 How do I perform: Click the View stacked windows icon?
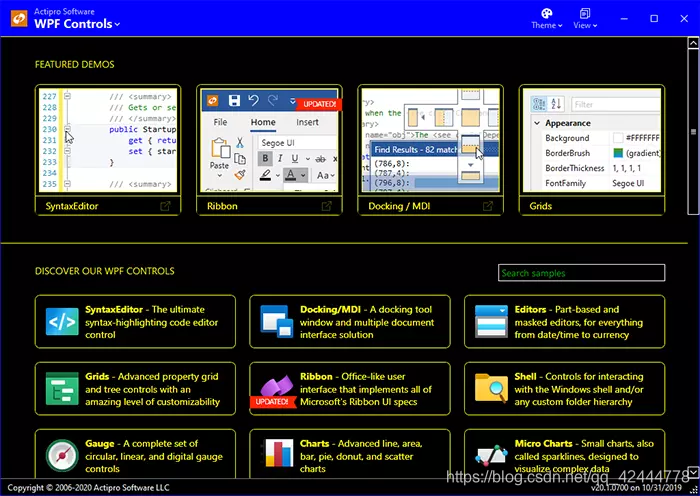[x=585, y=13]
